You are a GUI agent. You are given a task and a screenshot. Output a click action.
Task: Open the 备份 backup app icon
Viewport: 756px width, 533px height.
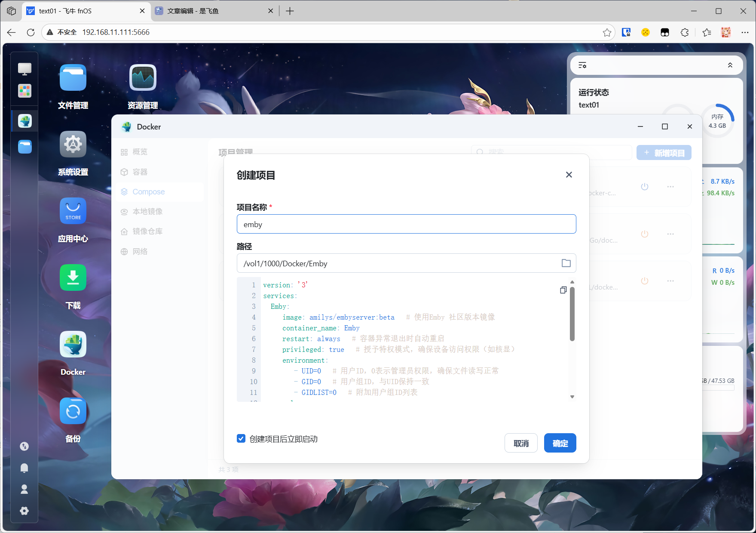click(73, 411)
